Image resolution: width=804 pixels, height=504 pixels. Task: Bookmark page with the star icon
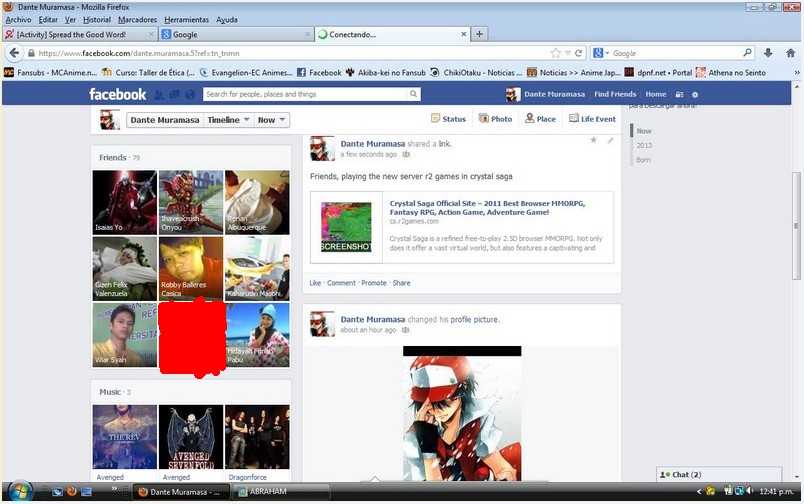pyautogui.click(x=555, y=53)
